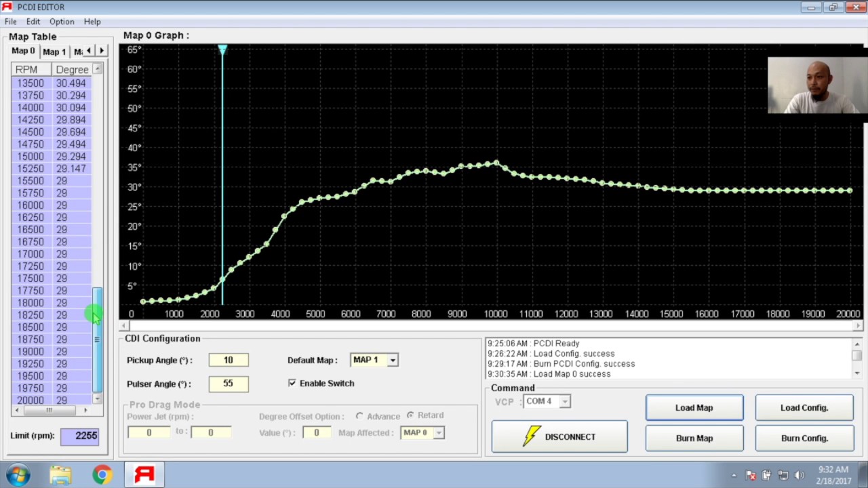The width and height of the screenshot is (868, 488).
Task: Open the Default Map dropdown
Action: (x=392, y=360)
